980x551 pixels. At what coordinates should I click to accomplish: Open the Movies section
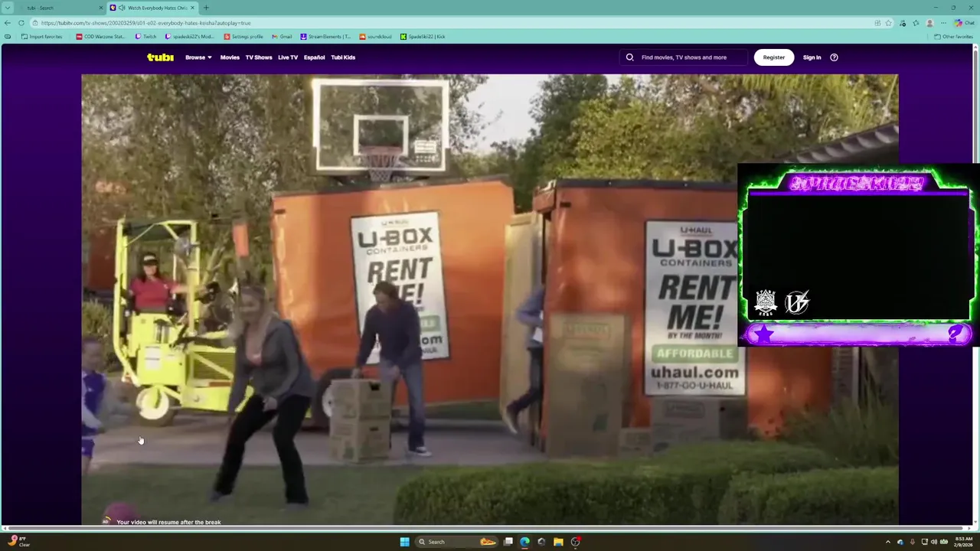point(230,57)
